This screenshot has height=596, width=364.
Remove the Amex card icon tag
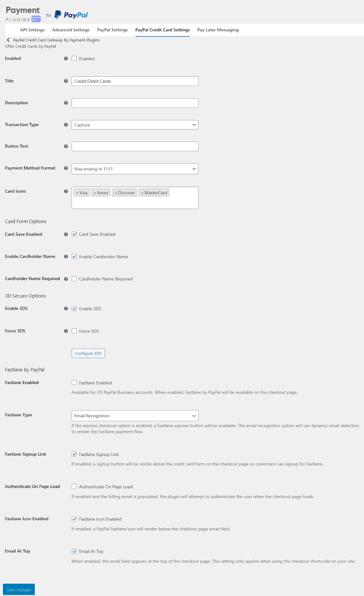(95, 193)
